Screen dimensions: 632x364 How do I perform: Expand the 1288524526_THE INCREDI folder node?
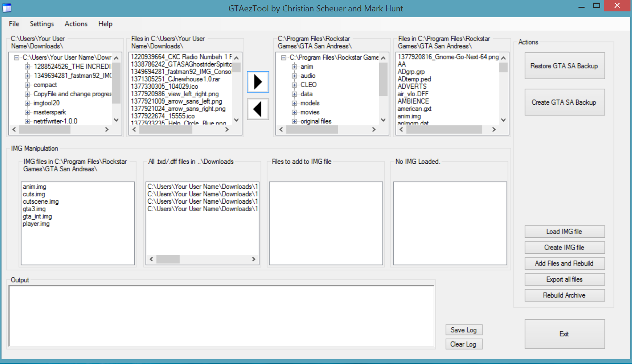pyautogui.click(x=27, y=67)
